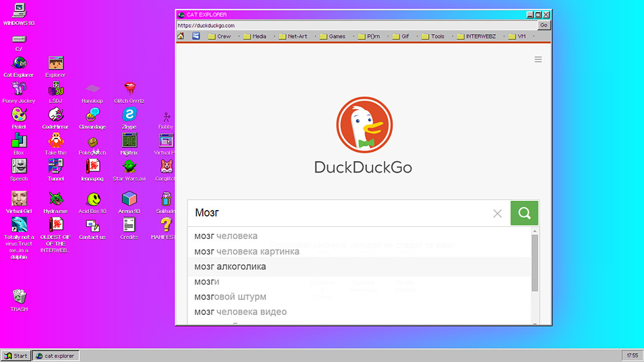644x362 pixels.
Task: Click the Go button by address bar
Action: coord(544,25)
